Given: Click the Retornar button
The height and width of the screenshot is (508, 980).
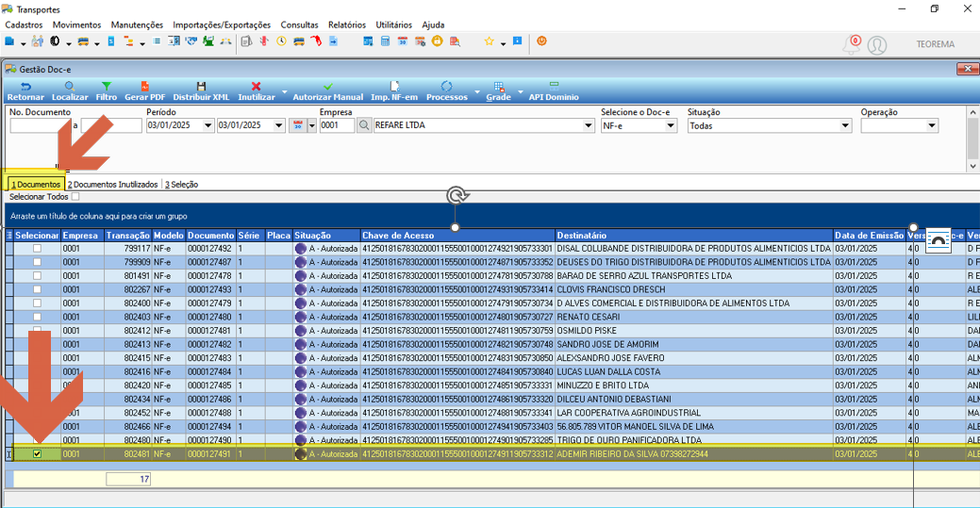Looking at the screenshot, I should pyautogui.click(x=25, y=91).
